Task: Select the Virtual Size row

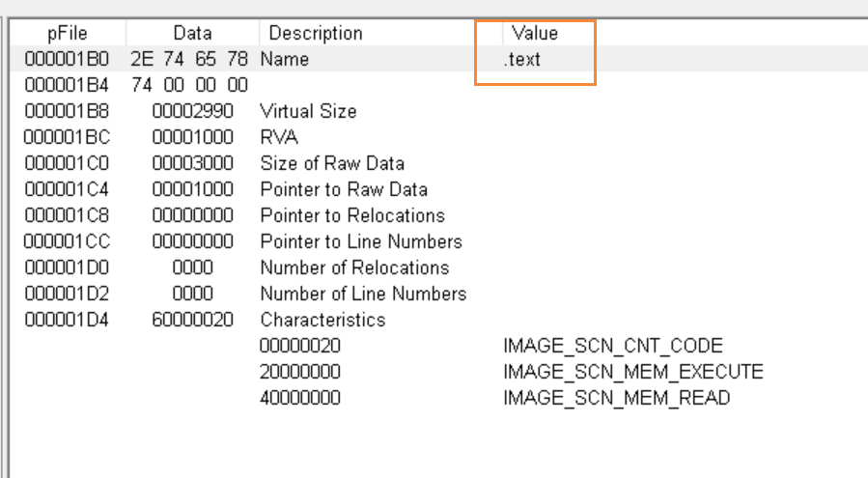Action: [308, 111]
